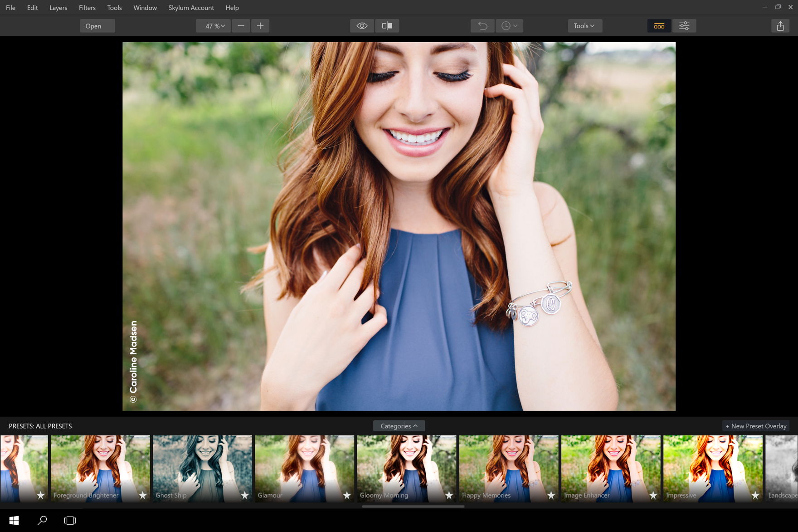Open Windows Task View icon

coord(70,520)
